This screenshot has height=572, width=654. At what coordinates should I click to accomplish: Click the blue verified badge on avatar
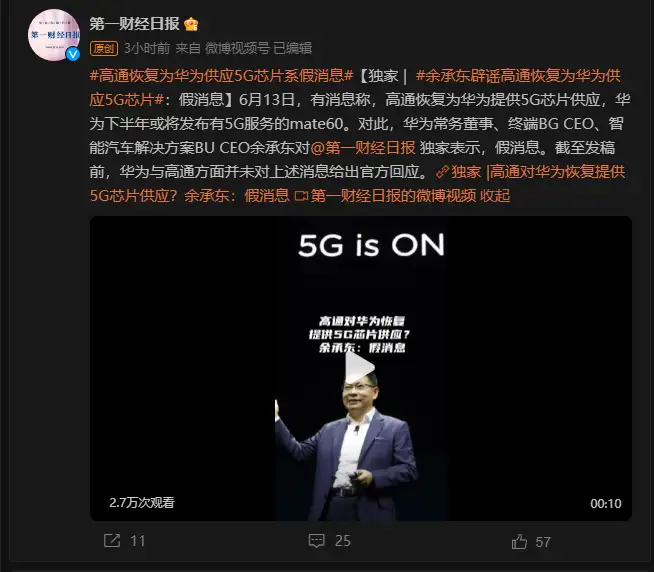73,54
